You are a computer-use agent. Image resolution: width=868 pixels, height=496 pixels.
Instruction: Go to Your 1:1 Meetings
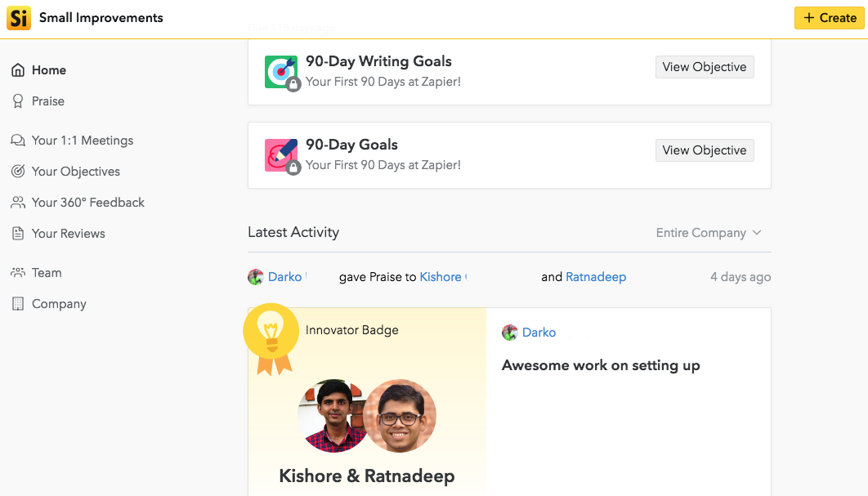tap(83, 140)
